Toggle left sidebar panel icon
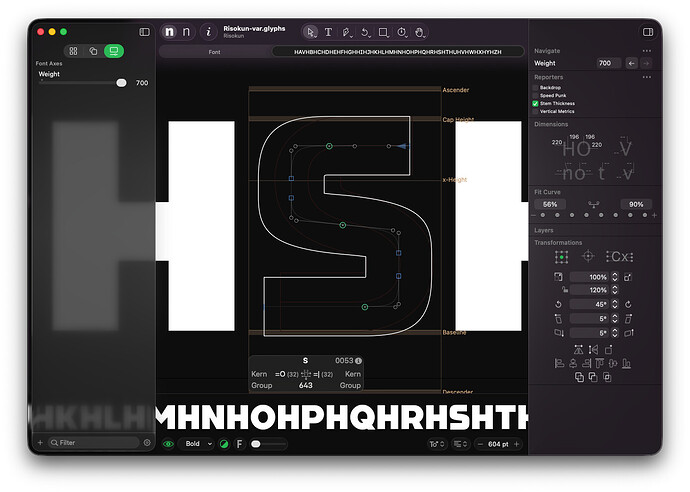The width and height of the screenshot is (690, 492). click(144, 32)
